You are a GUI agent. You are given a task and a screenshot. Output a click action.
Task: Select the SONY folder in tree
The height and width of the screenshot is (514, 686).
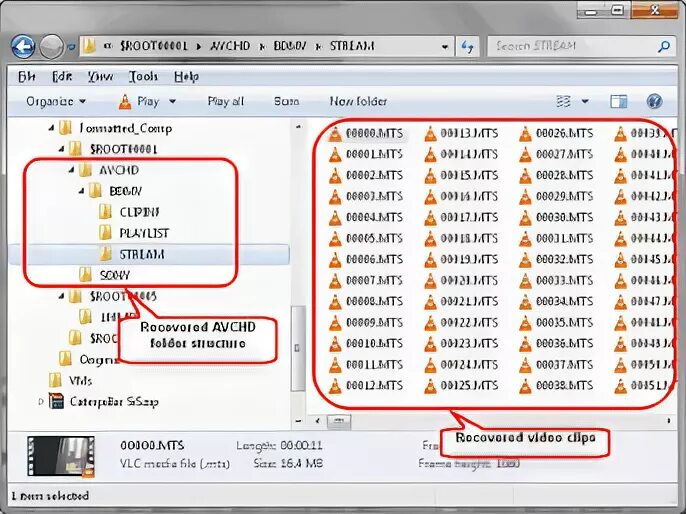(115, 275)
